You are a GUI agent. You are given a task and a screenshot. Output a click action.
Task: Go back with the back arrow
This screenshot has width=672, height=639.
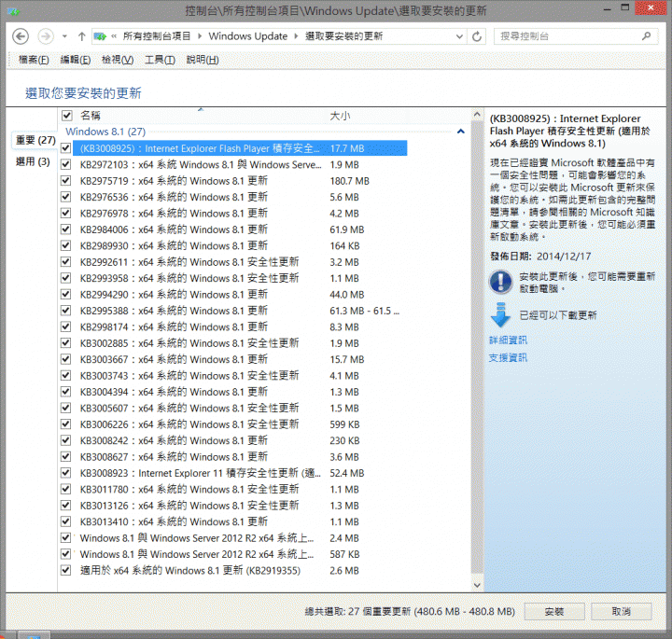21,36
